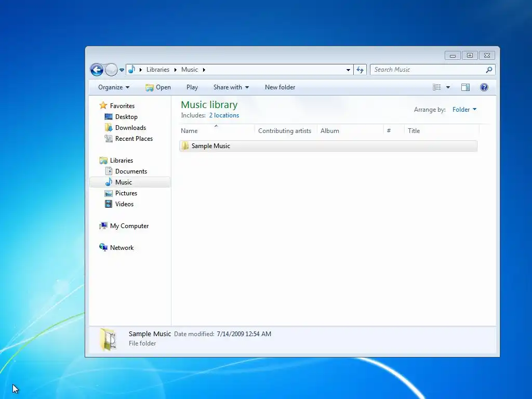Open Downloads in Favorites
Viewport: 532px width, 399px height.
pos(130,128)
